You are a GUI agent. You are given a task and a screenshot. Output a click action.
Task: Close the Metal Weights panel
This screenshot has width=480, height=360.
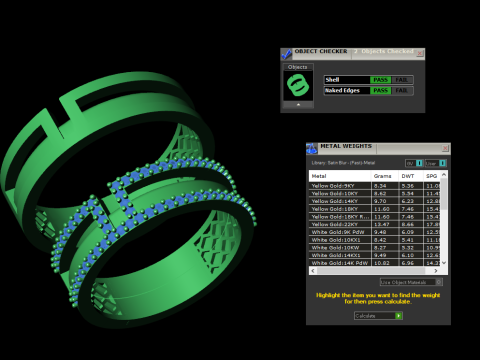pyautogui.click(x=445, y=148)
